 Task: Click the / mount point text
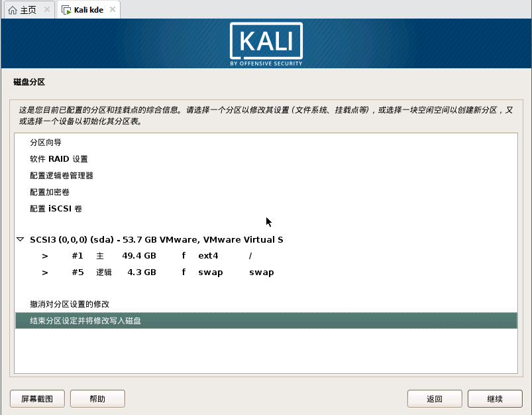tap(250, 256)
